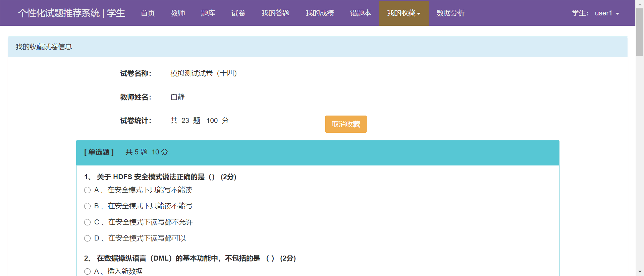Click the 共 5 题 10 分 section summary
The image size is (644, 276).
(x=147, y=152)
